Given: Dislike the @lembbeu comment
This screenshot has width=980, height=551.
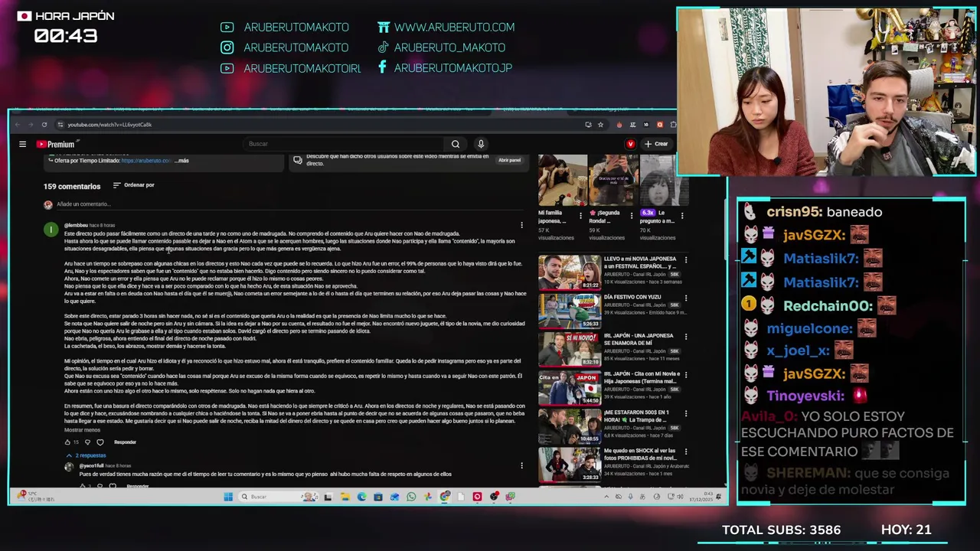Looking at the screenshot, I should tap(87, 442).
